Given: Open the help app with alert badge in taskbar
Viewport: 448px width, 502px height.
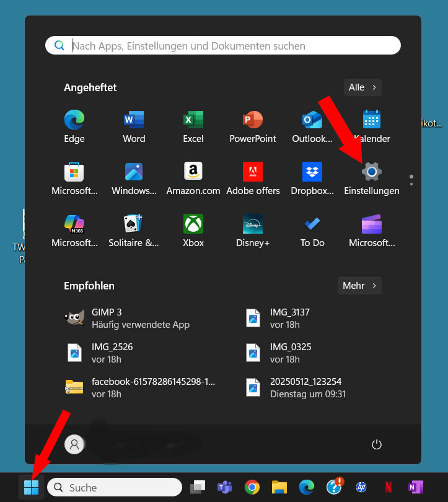Looking at the screenshot, I should 335,487.
